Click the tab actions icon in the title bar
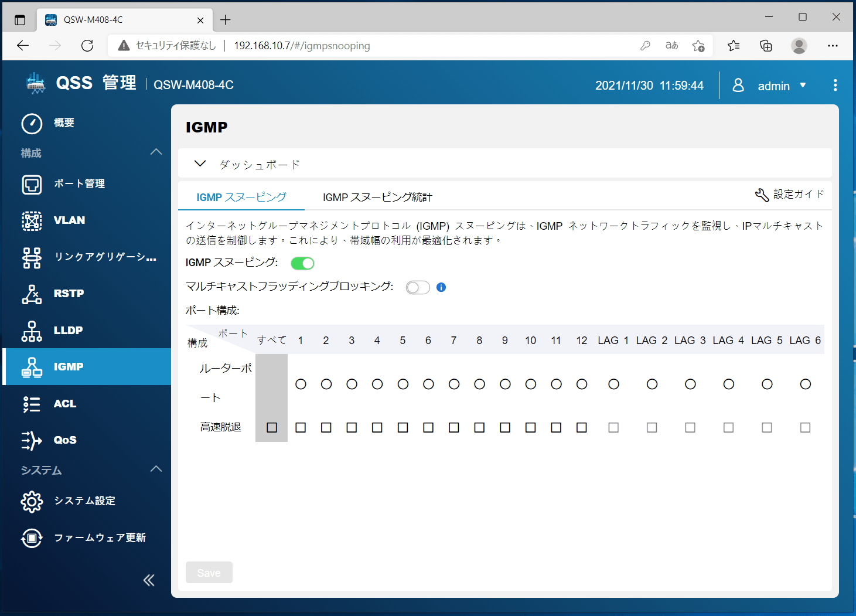 (x=20, y=20)
